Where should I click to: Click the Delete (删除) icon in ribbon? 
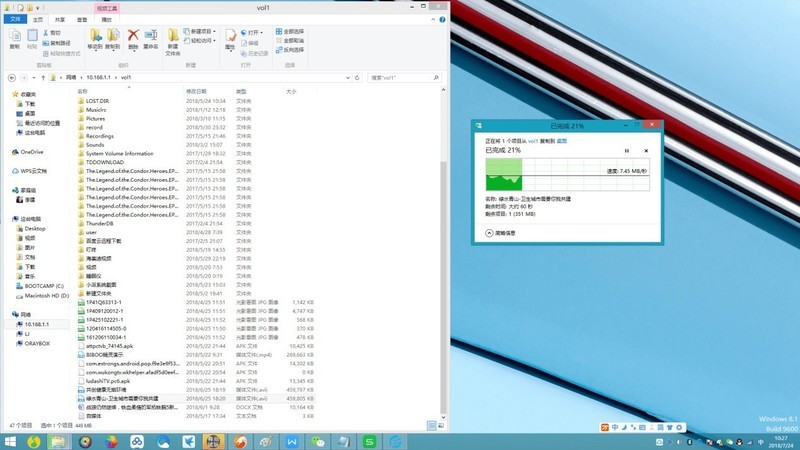coord(133,37)
